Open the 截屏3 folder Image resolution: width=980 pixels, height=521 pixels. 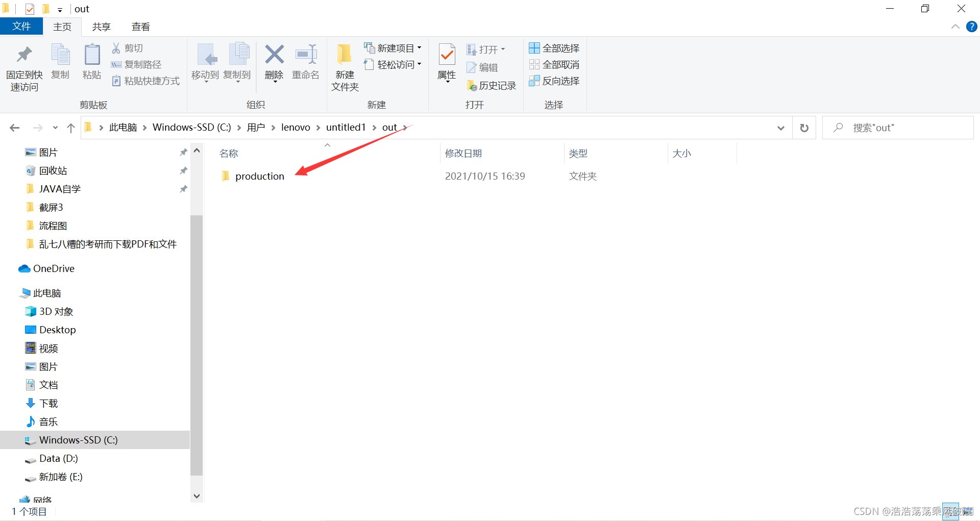(51, 207)
